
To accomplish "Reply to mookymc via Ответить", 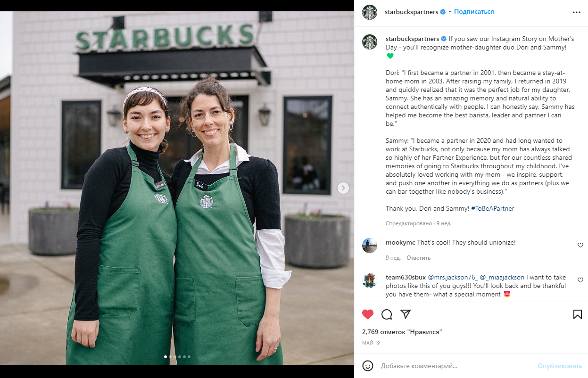I will (x=419, y=258).
